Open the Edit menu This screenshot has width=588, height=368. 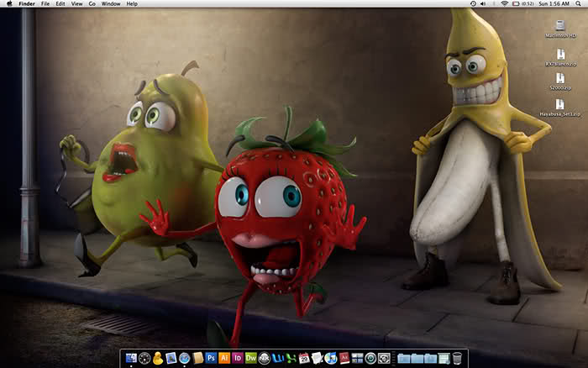[x=60, y=3]
